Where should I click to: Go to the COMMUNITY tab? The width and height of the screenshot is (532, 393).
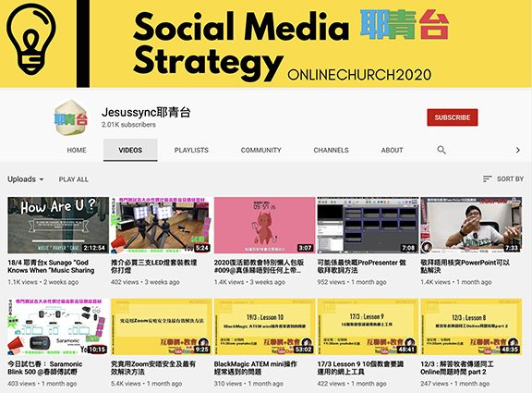click(x=260, y=150)
